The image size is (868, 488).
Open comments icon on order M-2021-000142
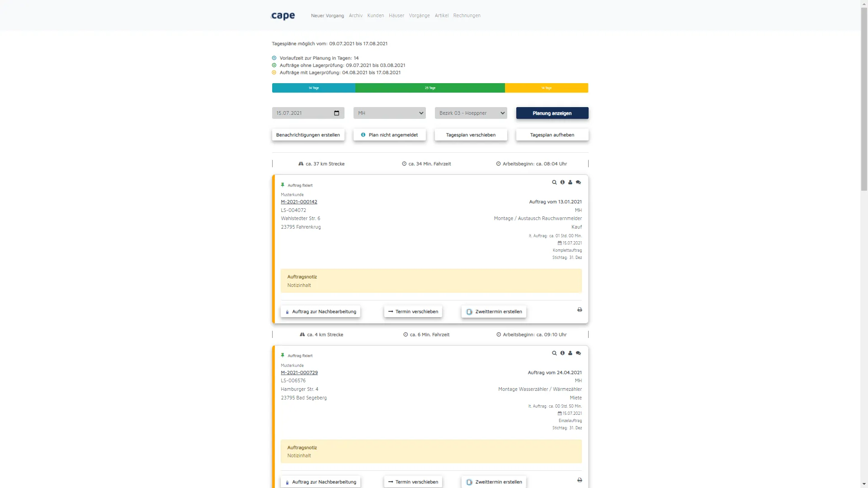[578, 183]
